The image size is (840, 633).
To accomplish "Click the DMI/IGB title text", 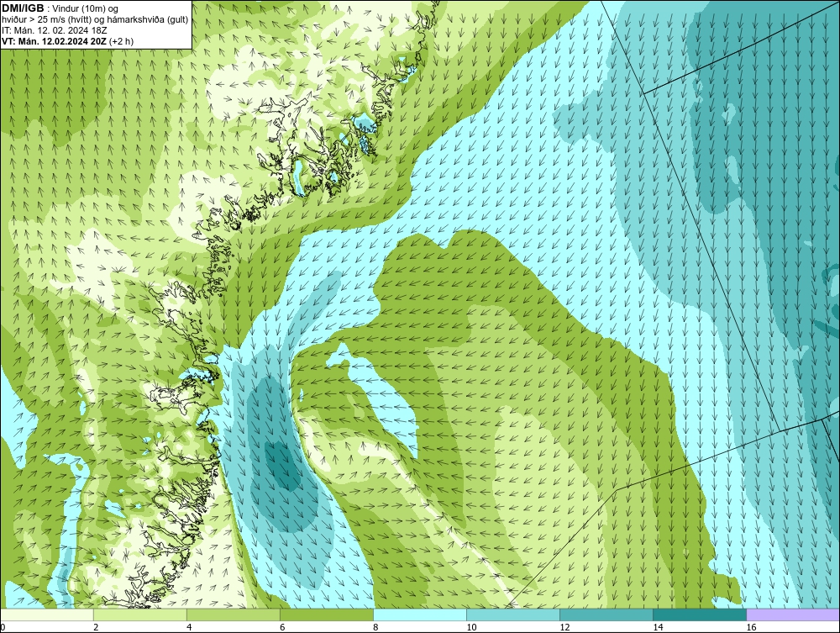I will click(23, 8).
